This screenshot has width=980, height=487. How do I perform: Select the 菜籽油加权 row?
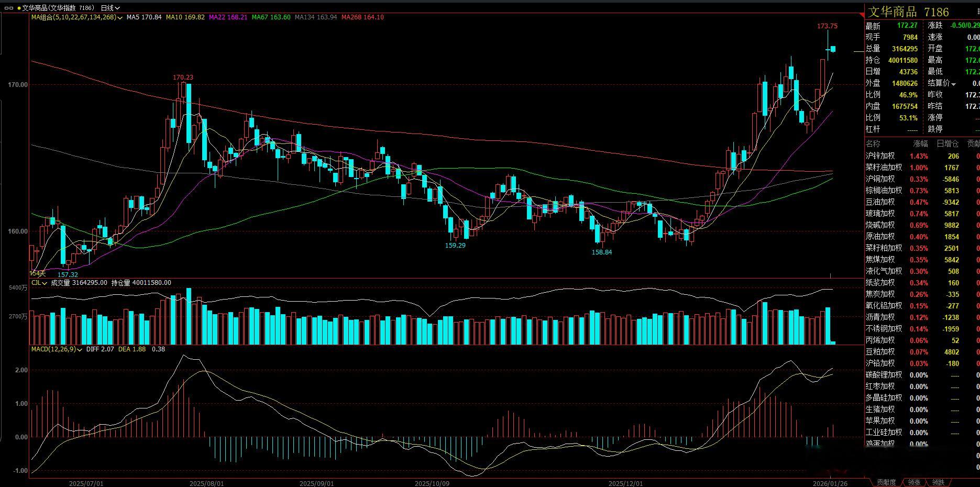[922, 168]
